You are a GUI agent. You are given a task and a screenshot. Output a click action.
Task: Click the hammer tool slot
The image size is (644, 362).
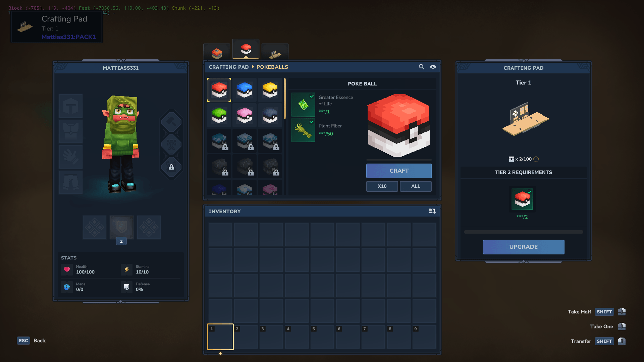171,122
